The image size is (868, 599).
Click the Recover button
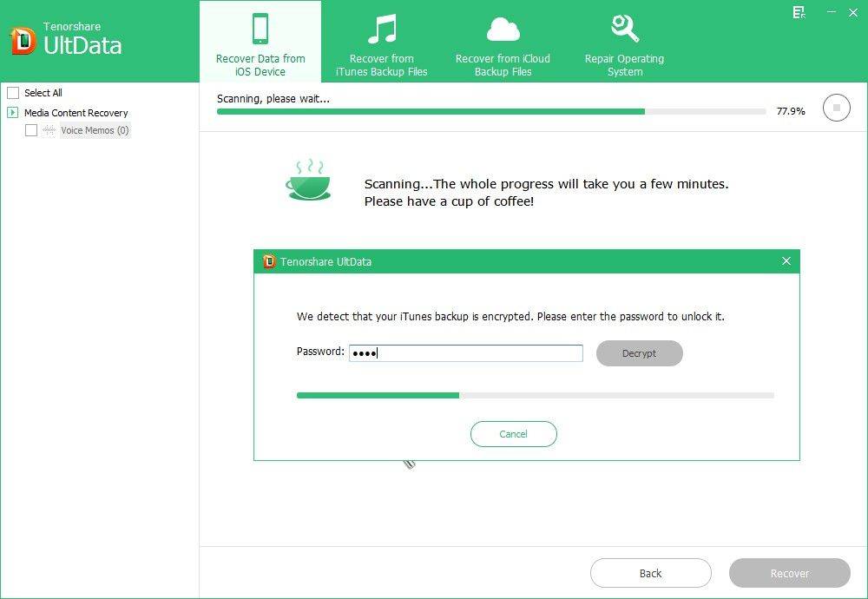(789, 573)
